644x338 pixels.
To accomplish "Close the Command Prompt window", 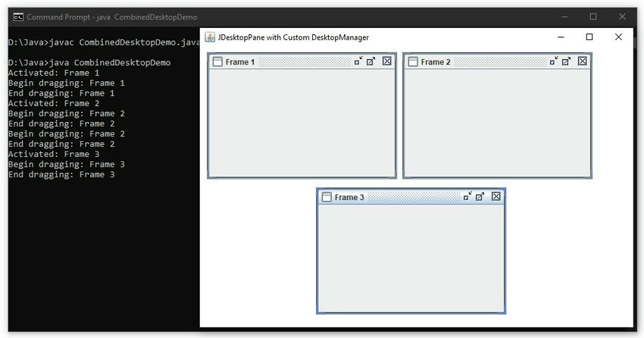I will [x=622, y=17].
